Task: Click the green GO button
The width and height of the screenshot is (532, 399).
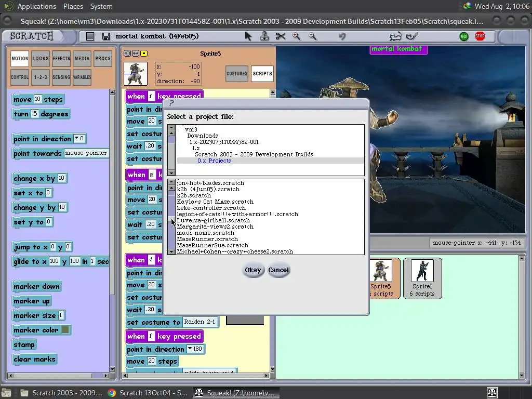Action: point(464,36)
